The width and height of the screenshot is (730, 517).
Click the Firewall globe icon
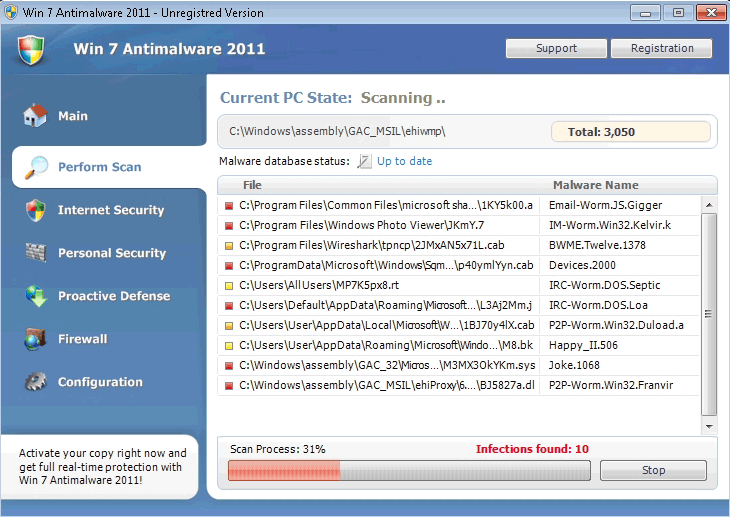pos(36,339)
